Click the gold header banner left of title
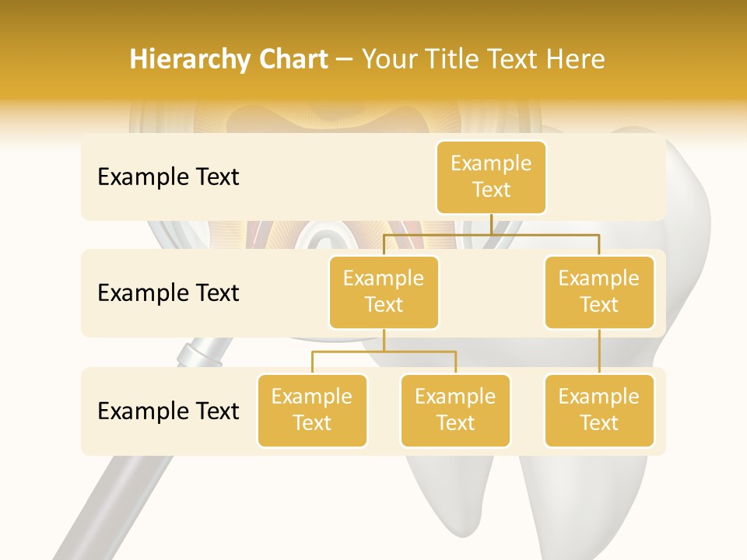The width and height of the screenshot is (747, 560). click(x=62, y=59)
